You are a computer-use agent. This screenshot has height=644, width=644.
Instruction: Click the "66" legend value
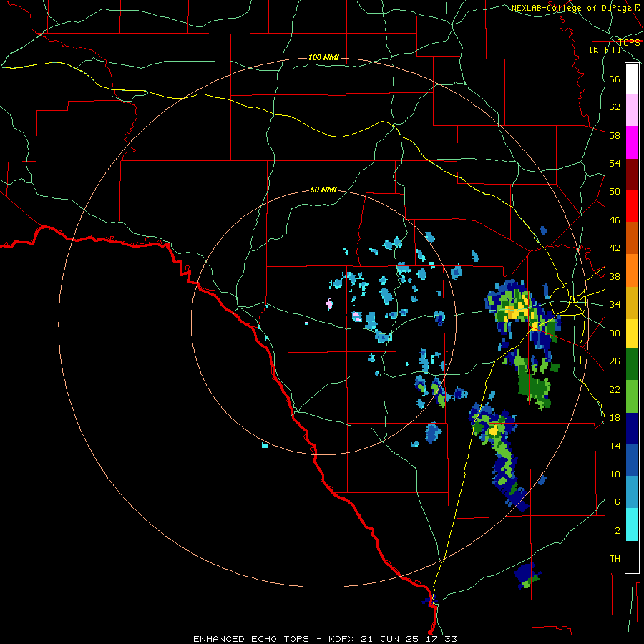pyautogui.click(x=615, y=79)
